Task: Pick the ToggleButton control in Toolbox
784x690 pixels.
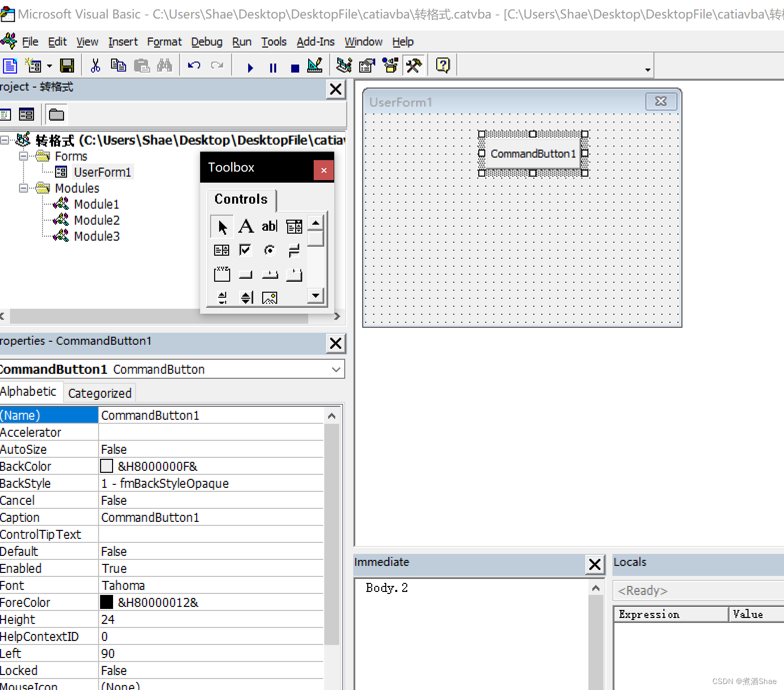Action: click(294, 250)
